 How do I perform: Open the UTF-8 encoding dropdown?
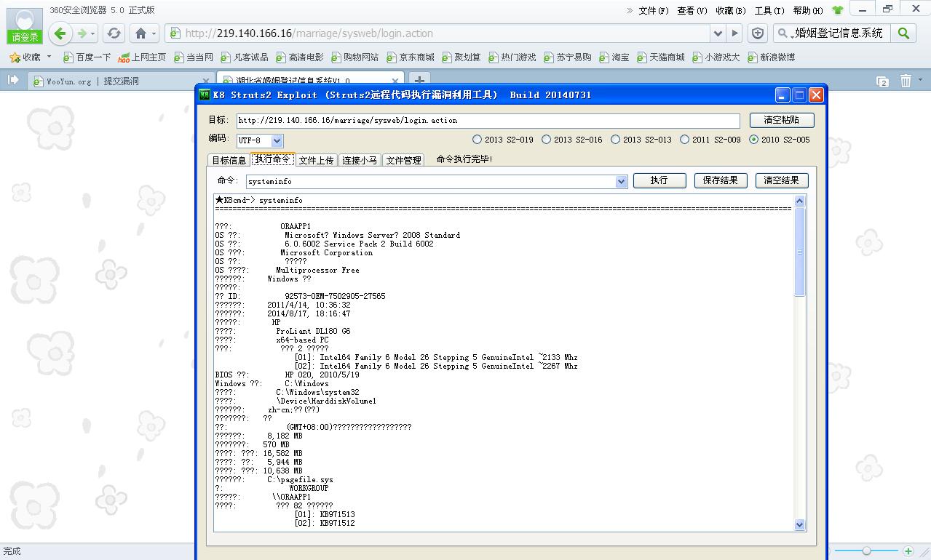tap(277, 140)
